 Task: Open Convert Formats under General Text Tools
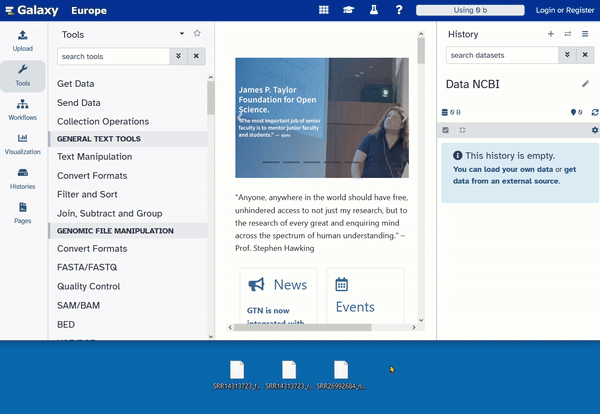92,176
